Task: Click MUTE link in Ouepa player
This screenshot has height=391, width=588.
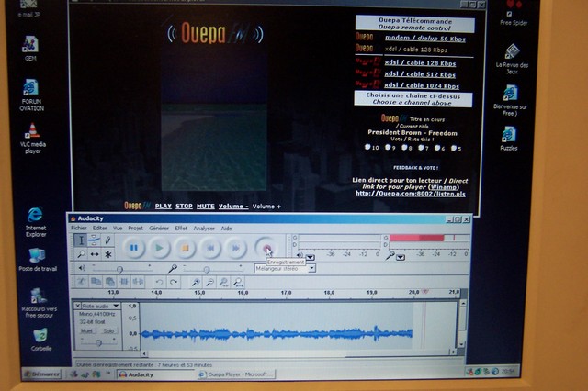Action: tap(206, 206)
